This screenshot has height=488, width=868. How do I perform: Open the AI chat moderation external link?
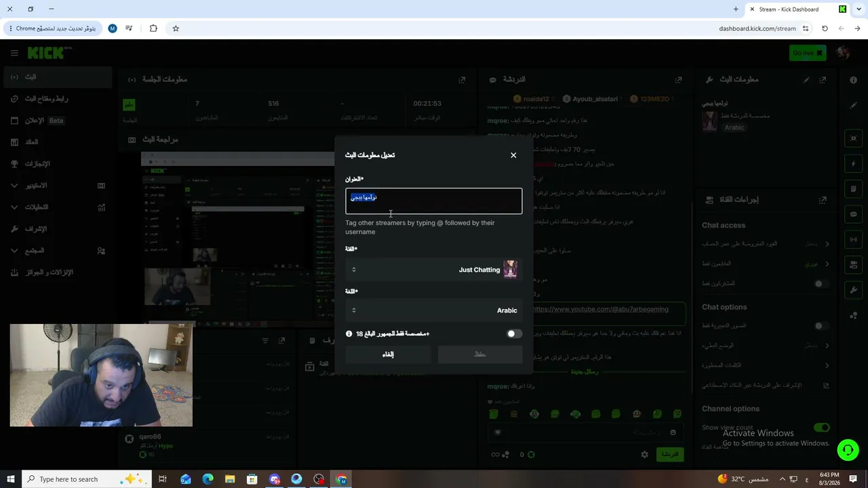(x=826, y=385)
